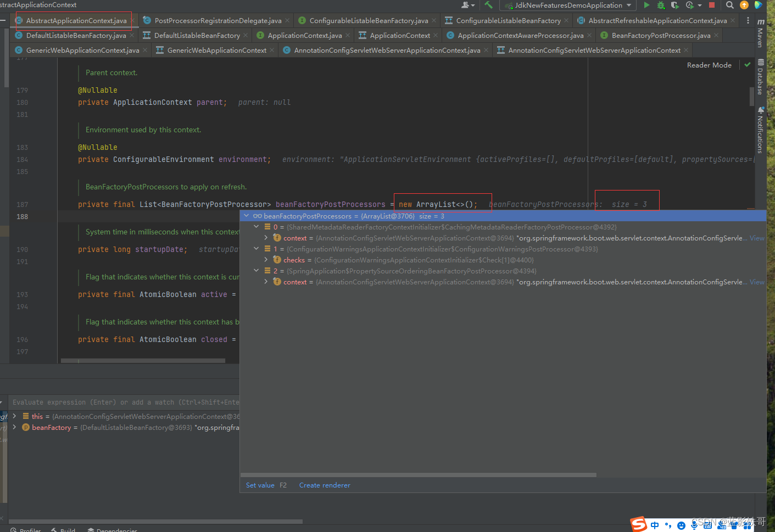
Task: Click View link for element 0 context
Action: pyautogui.click(x=757, y=238)
